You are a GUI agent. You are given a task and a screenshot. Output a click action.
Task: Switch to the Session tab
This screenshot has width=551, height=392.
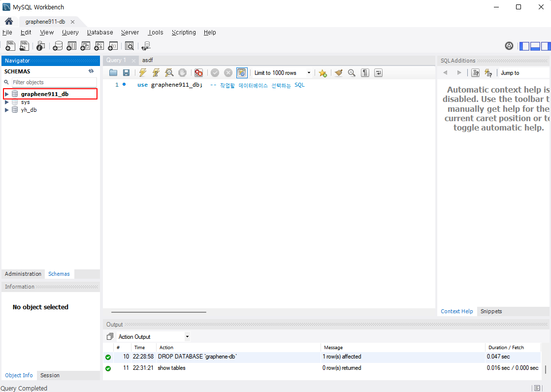(50, 375)
